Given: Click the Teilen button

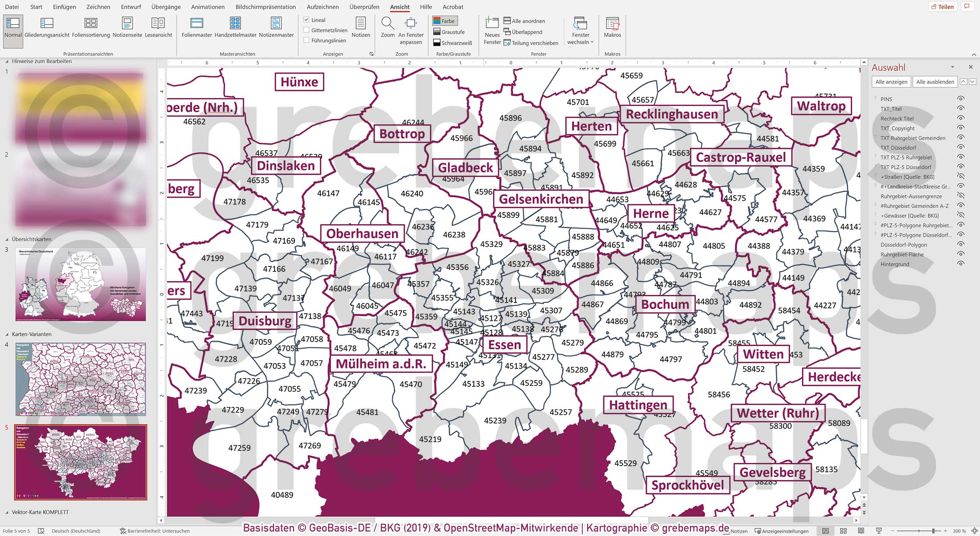Looking at the screenshot, I should click(943, 6).
